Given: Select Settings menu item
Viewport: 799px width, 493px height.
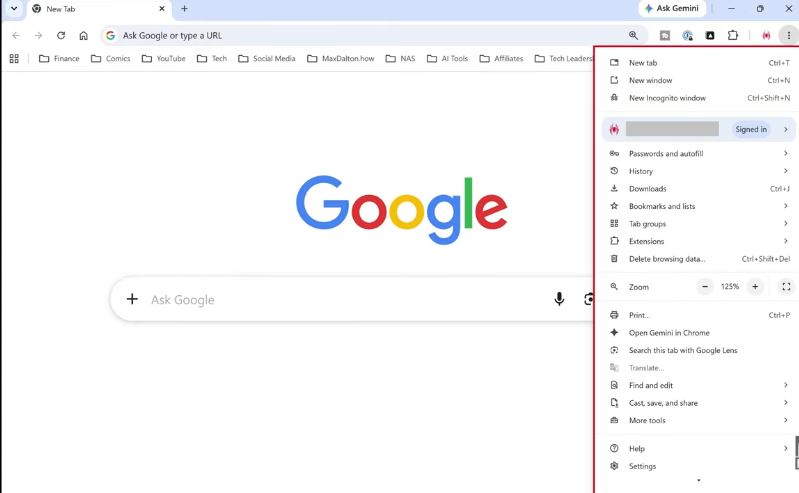Looking at the screenshot, I should [x=699, y=466].
